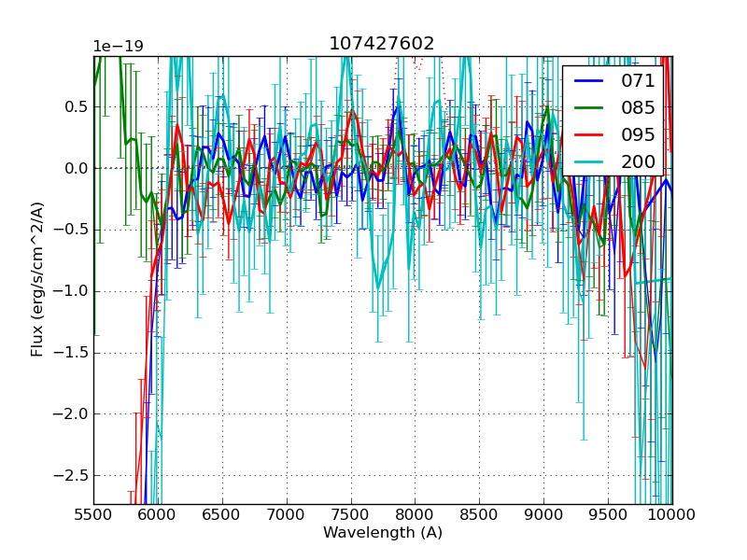Image resolution: width=747 pixels, height=560 pixels.
Task: Click the 5500 tick on the x-axis
Action: tap(93, 514)
